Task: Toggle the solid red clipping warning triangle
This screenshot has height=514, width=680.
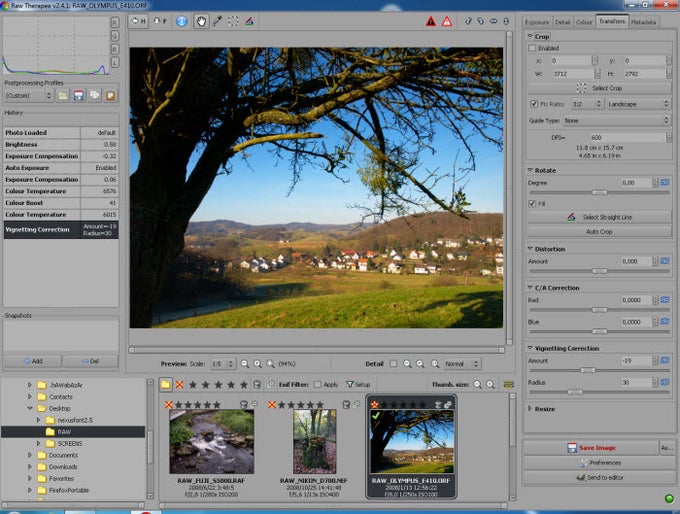Action: pyautogui.click(x=430, y=20)
